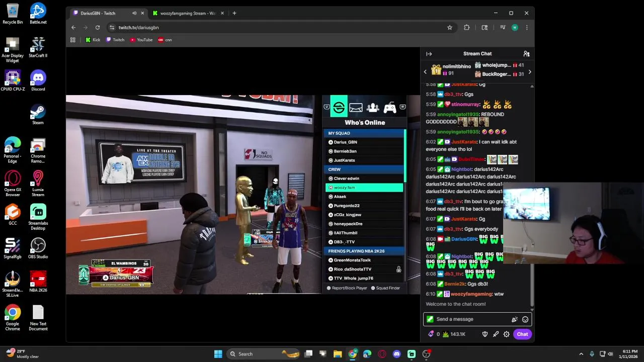Image resolution: width=644 pixels, height=362 pixels.
Task: Open StarCraft II desktop icon
Action: (38, 47)
